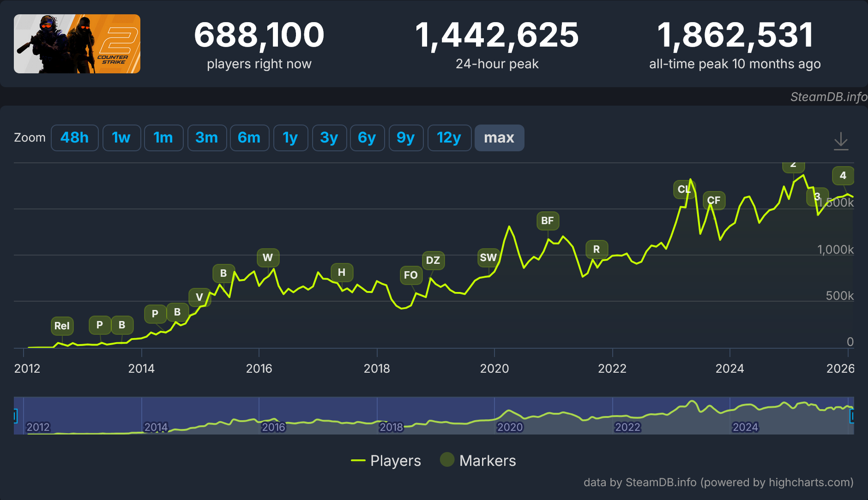Choose the 1y zoom option

point(290,137)
